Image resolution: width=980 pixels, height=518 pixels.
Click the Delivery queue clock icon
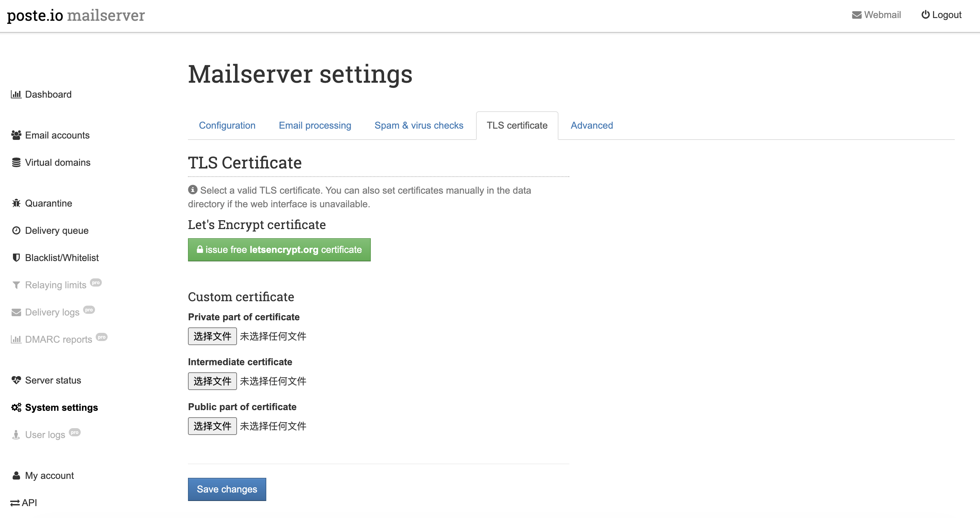click(x=16, y=231)
